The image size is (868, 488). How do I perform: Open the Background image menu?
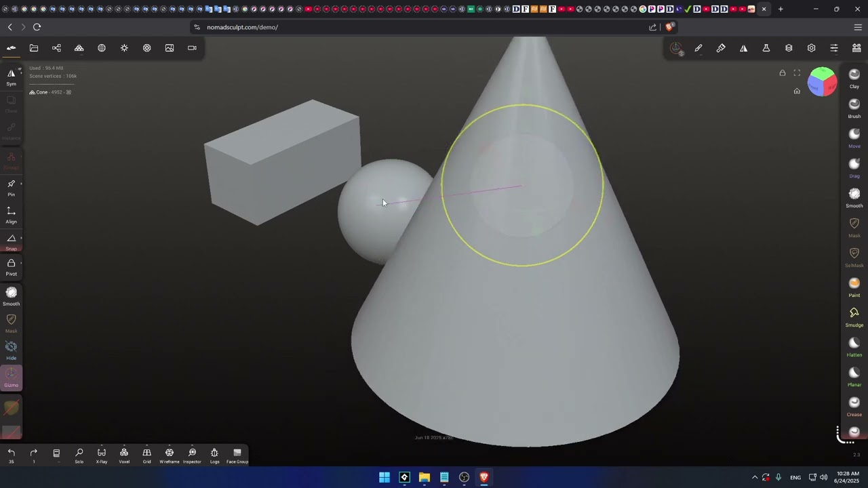170,48
